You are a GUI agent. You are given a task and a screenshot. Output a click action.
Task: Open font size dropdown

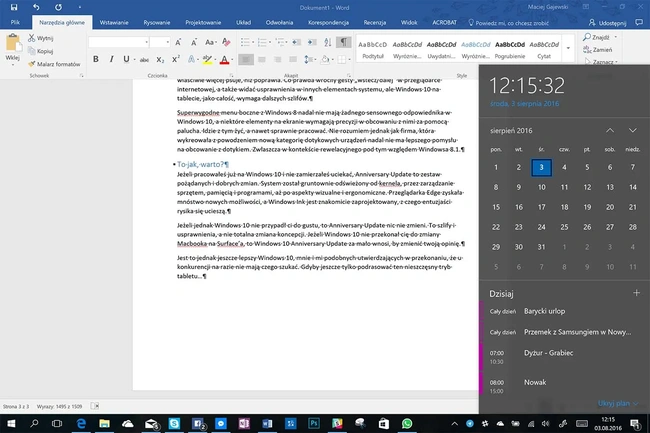[167, 42]
